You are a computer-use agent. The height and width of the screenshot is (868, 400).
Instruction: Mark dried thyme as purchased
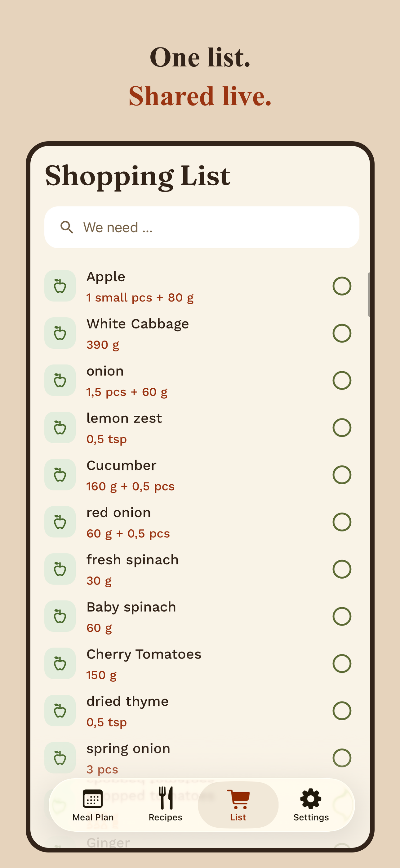342,711
